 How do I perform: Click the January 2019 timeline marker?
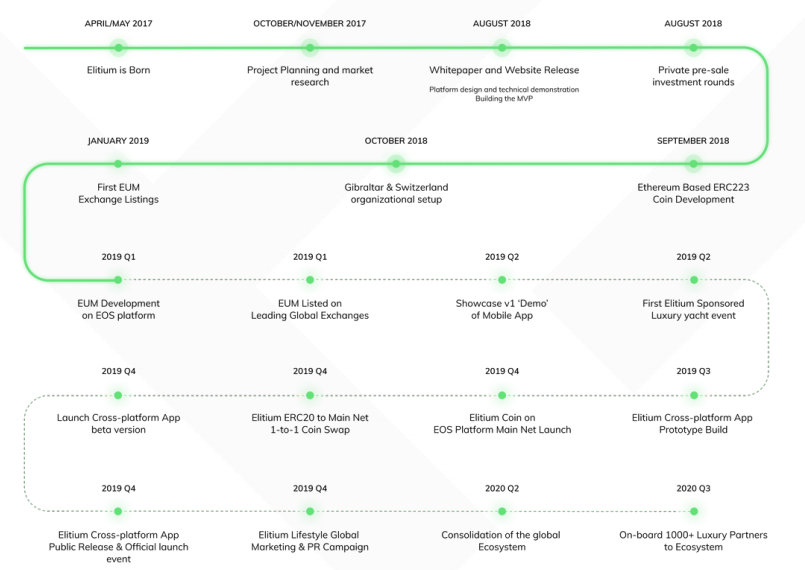point(118,163)
